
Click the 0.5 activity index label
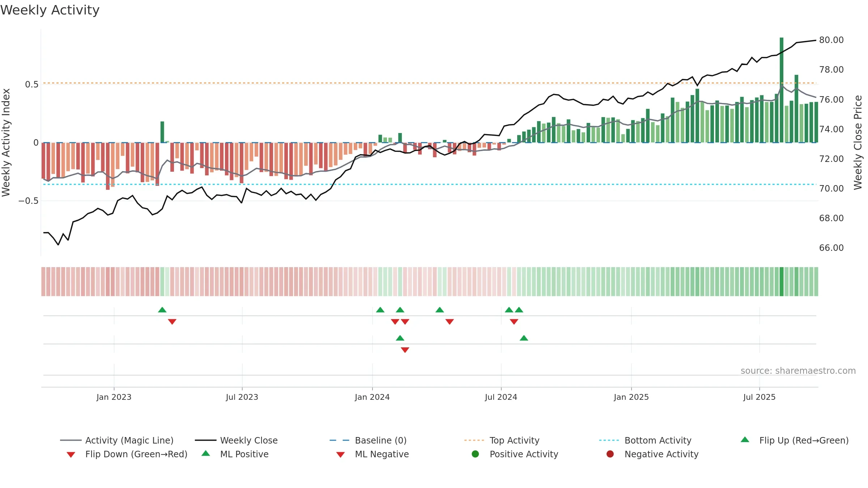[x=31, y=85]
